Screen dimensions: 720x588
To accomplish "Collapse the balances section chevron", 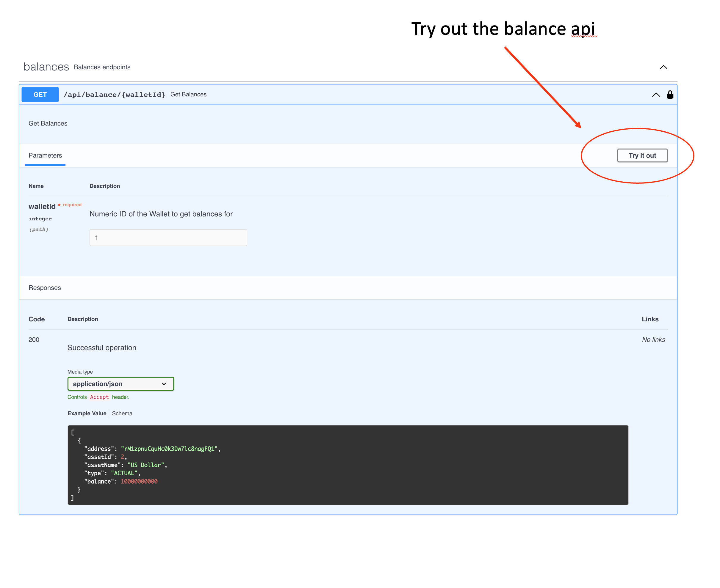I will coord(663,67).
